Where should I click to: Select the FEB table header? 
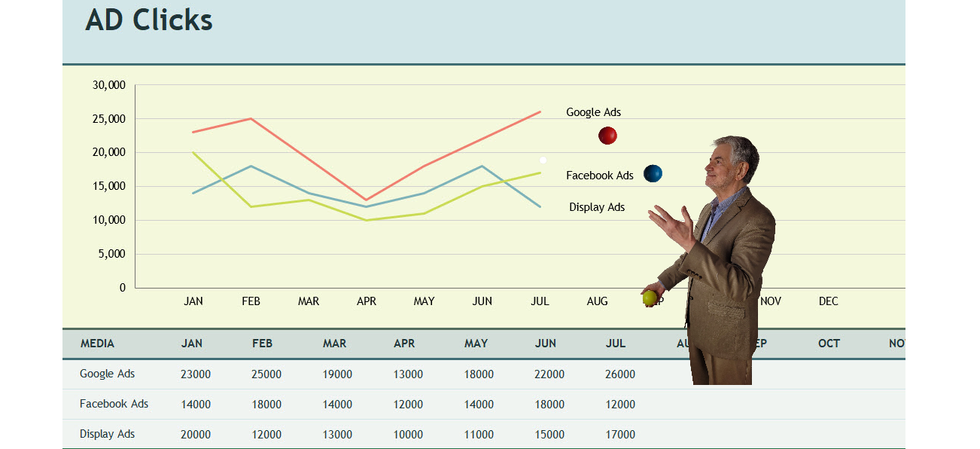coord(263,344)
